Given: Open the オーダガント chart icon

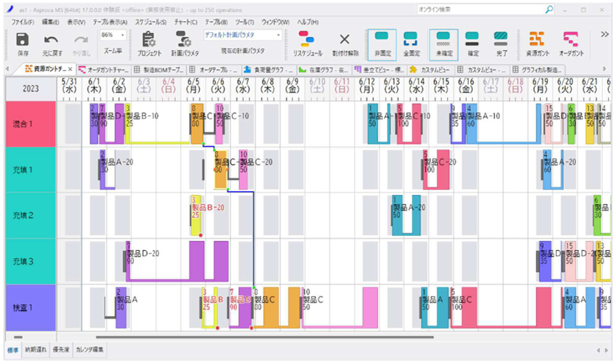Looking at the screenshot, I should pyautogui.click(x=571, y=40).
